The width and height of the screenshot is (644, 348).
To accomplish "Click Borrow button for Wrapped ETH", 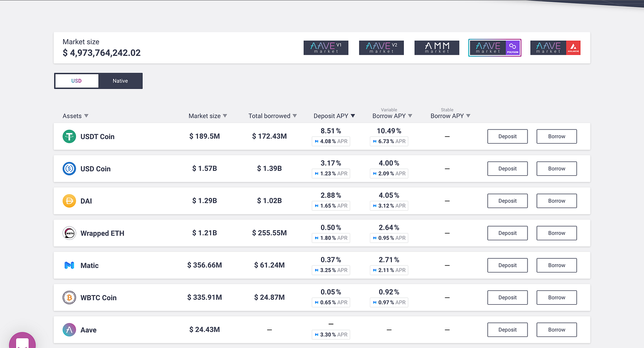I will click(x=557, y=233).
